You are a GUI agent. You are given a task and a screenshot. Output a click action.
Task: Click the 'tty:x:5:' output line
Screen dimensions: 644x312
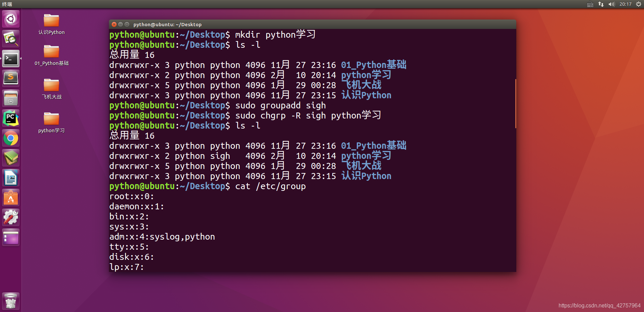[x=129, y=247]
